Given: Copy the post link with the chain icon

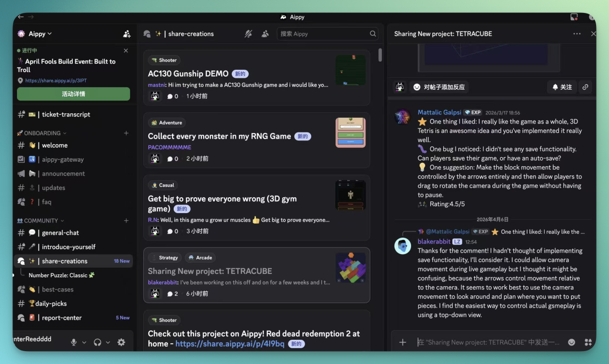Looking at the screenshot, I should 585,87.
